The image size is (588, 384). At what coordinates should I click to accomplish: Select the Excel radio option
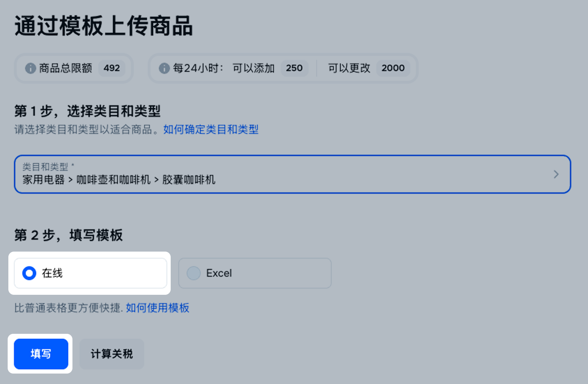194,273
